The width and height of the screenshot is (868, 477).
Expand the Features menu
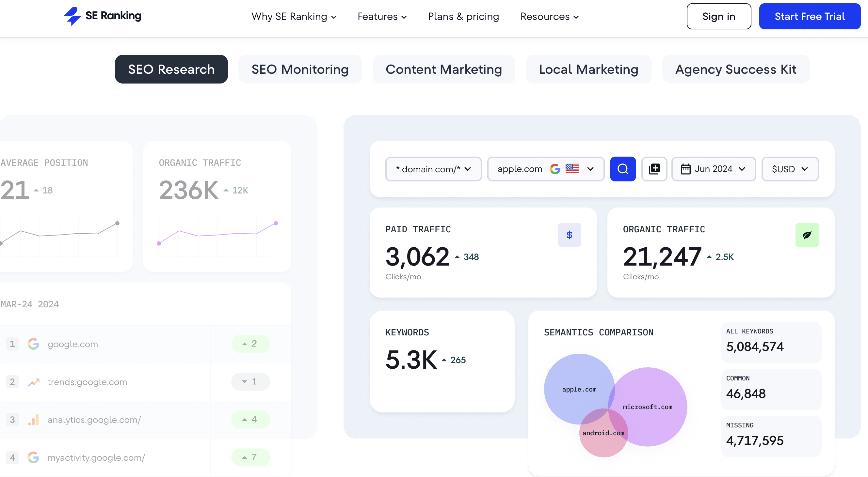pyautogui.click(x=382, y=17)
